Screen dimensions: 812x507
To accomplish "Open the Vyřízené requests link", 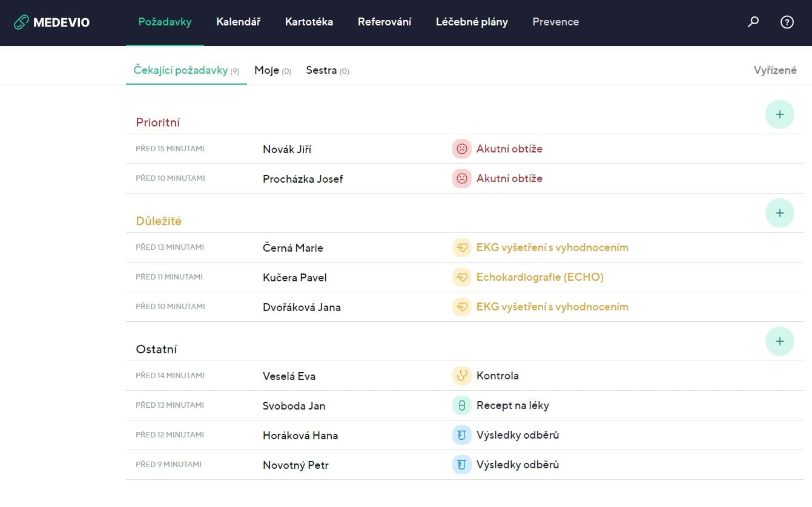I will coord(774,71).
